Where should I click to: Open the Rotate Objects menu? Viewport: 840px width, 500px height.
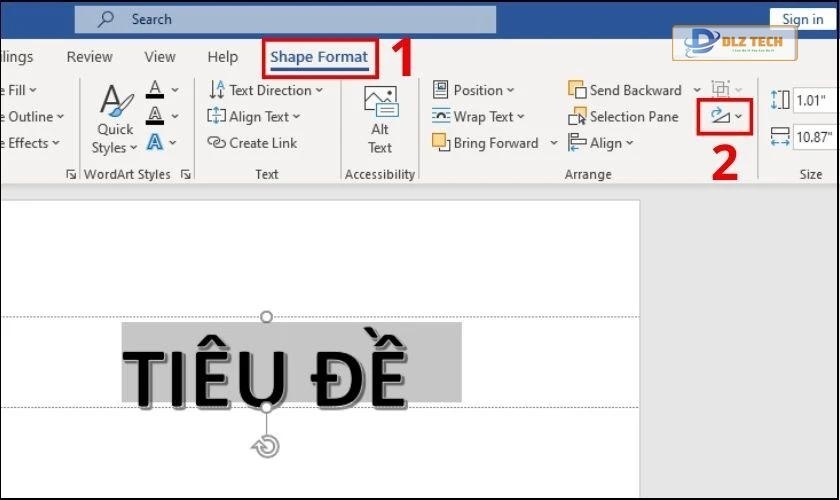725,116
